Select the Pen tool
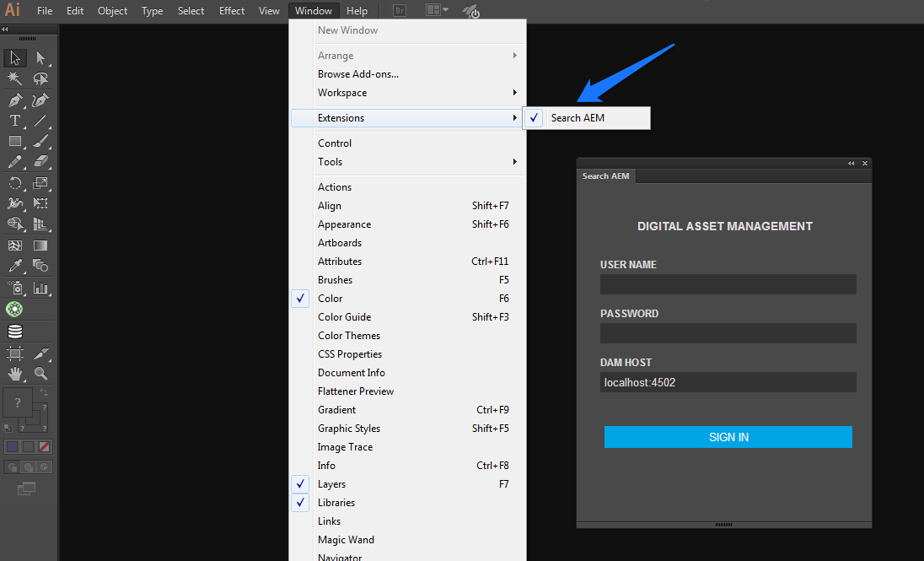Screen dimensions: 924x561 point(14,100)
